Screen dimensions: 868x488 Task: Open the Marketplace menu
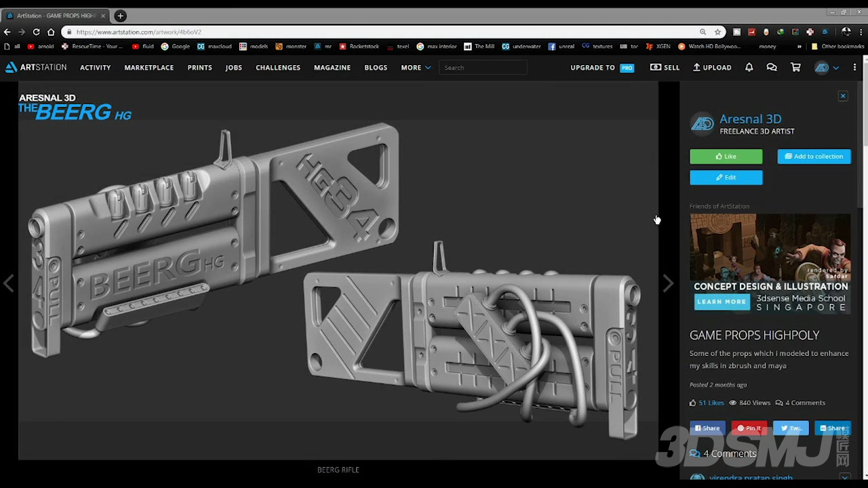[x=149, y=68]
